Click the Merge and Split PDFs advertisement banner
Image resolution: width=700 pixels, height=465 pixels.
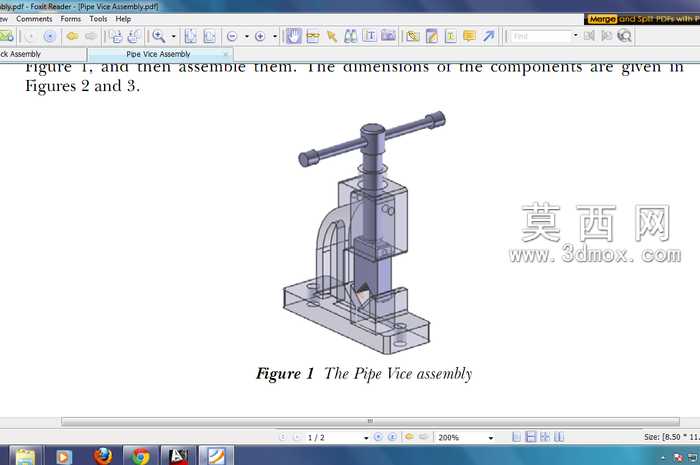(x=642, y=19)
